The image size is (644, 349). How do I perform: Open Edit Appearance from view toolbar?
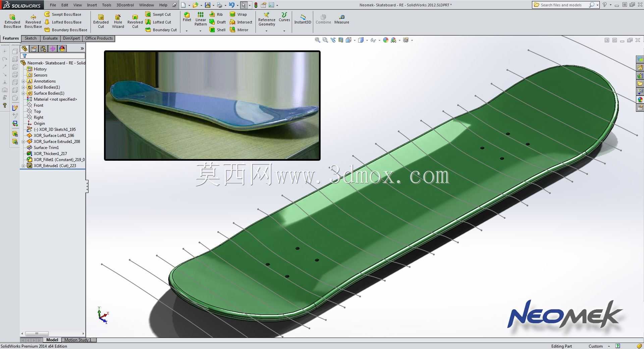[386, 40]
